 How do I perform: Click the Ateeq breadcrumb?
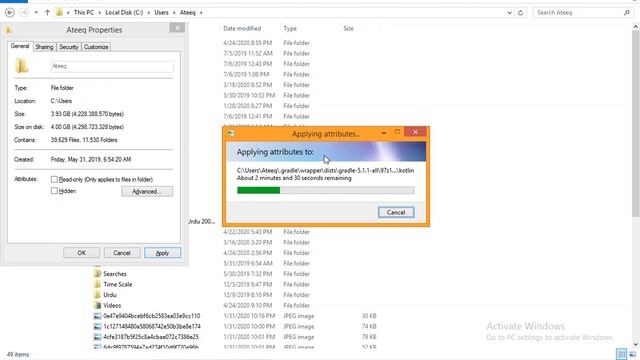pos(188,13)
